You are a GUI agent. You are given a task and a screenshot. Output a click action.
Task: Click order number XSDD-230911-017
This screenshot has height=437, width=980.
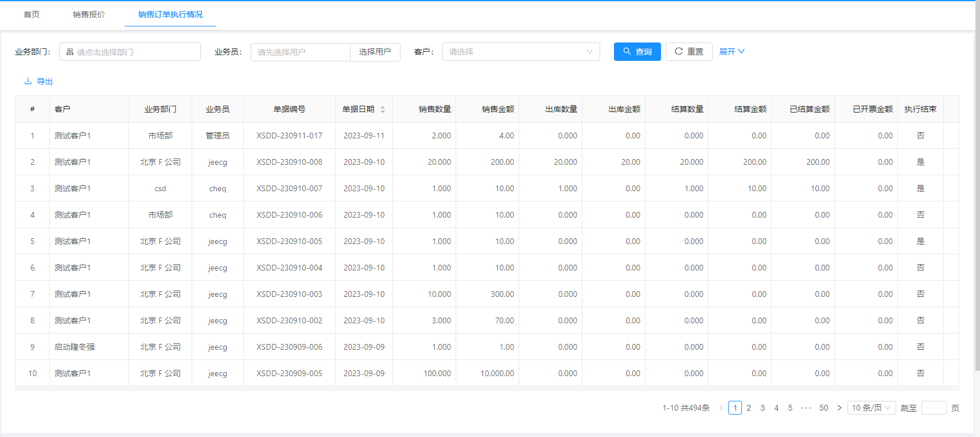click(290, 136)
